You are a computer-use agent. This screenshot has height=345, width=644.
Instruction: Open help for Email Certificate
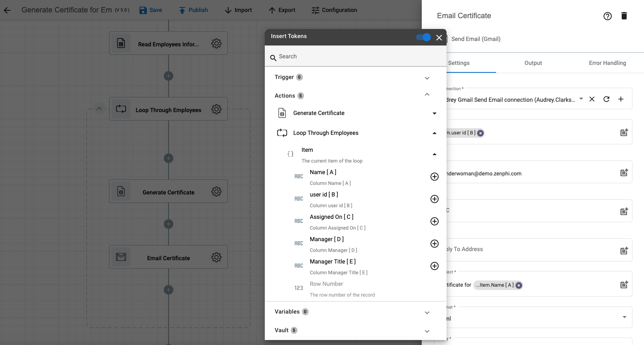tap(608, 16)
